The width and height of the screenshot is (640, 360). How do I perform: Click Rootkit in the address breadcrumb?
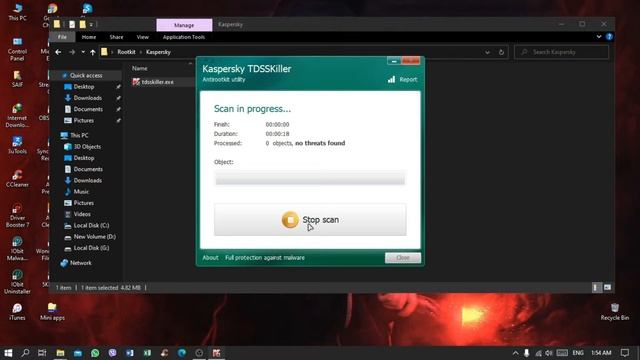[x=126, y=52]
